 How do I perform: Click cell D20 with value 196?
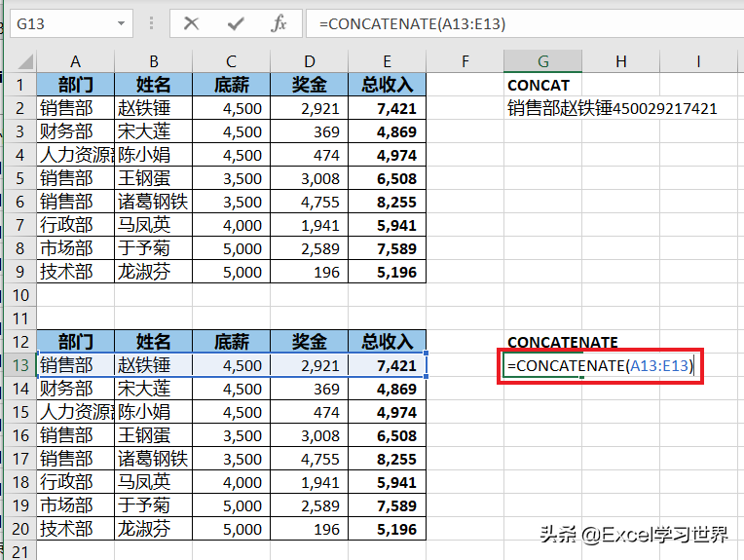point(310,529)
